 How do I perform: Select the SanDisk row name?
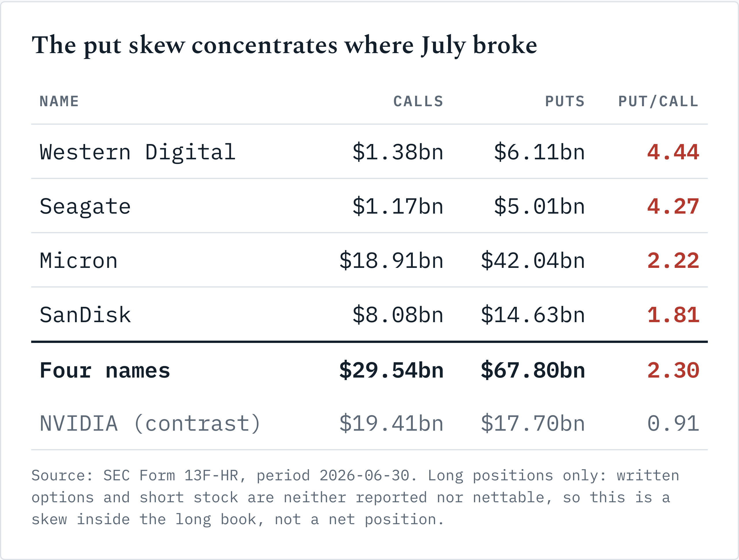pyautogui.click(x=85, y=315)
